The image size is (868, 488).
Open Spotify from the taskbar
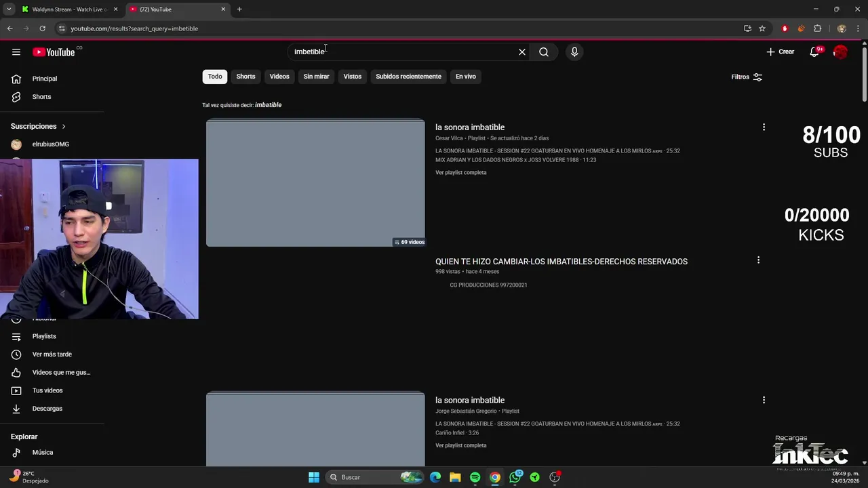point(475,477)
